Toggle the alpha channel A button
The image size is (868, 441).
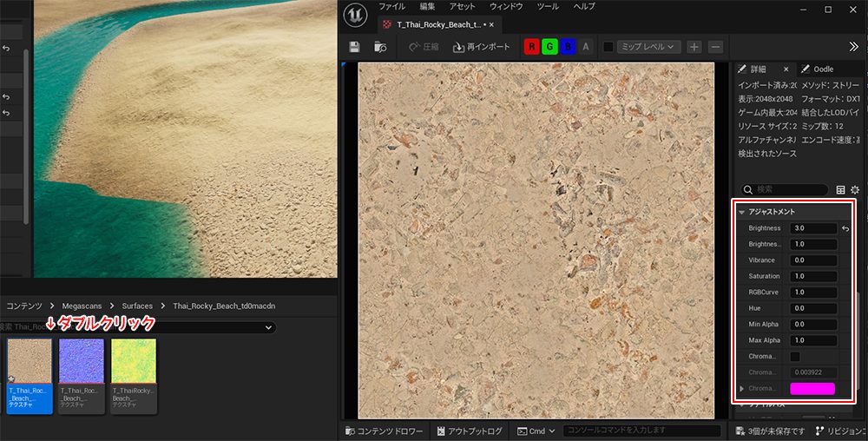click(x=586, y=47)
